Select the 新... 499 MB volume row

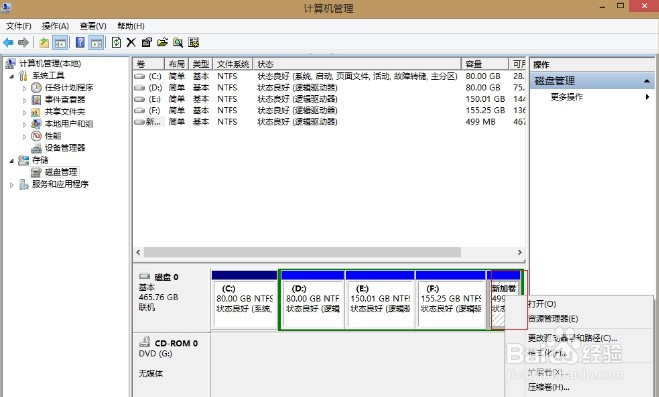coord(329,121)
